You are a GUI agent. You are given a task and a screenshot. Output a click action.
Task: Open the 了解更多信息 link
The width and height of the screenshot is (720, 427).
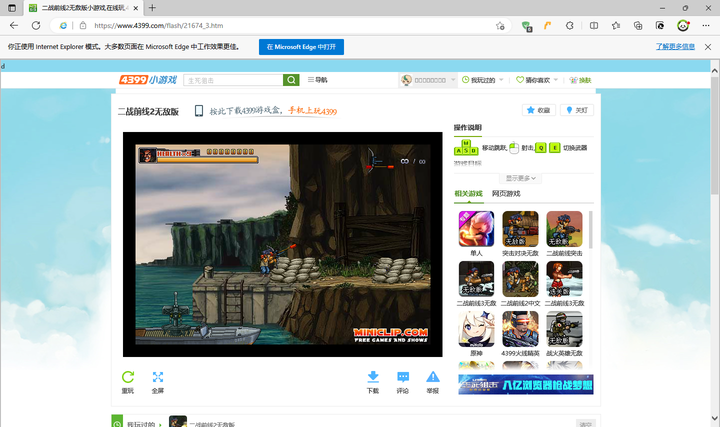point(675,47)
